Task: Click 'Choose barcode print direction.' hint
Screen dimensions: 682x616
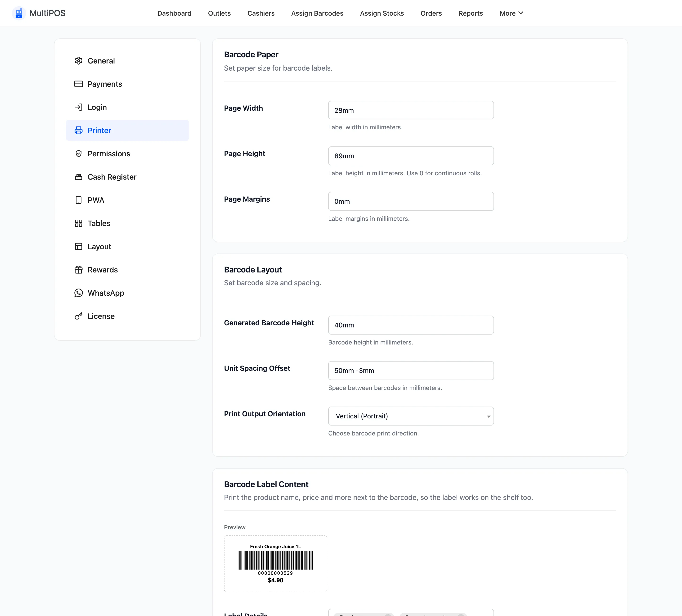Action: click(373, 433)
